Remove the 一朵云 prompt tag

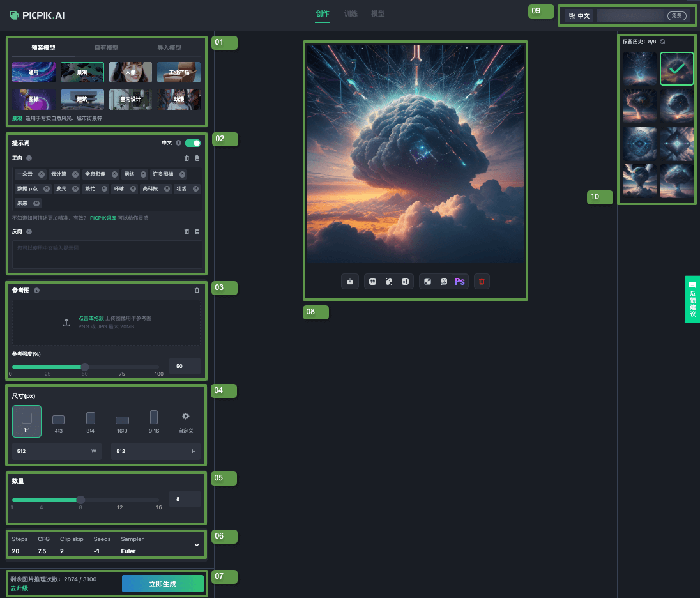41,174
